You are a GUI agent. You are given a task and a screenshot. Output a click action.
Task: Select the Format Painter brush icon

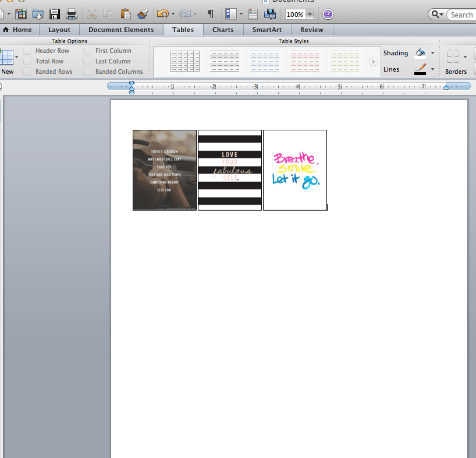pos(143,15)
